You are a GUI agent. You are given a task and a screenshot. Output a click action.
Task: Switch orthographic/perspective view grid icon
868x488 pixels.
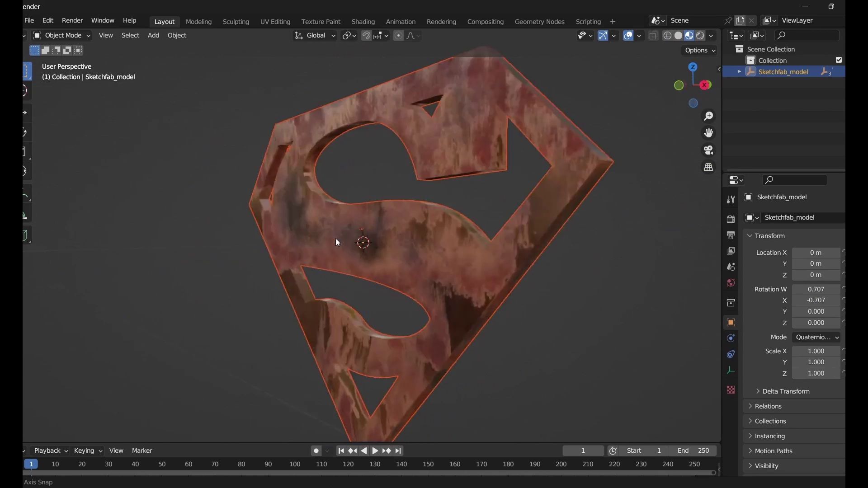pos(709,167)
